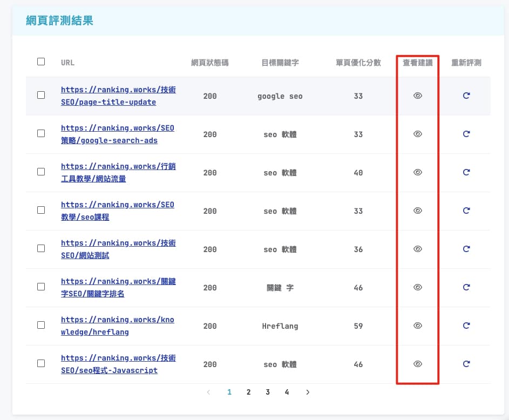Re-evaluate the page-title-update URL
The height and width of the screenshot is (420, 509).
(x=466, y=96)
